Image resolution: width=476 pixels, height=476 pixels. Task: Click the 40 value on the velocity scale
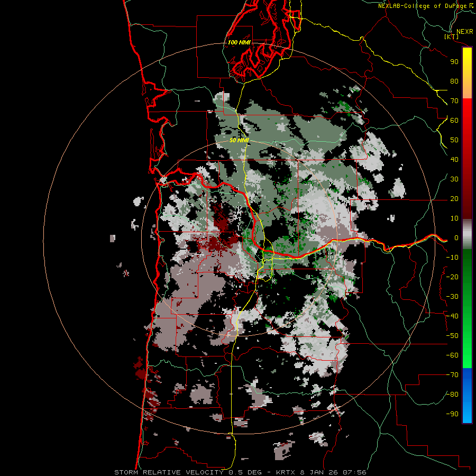click(x=454, y=159)
